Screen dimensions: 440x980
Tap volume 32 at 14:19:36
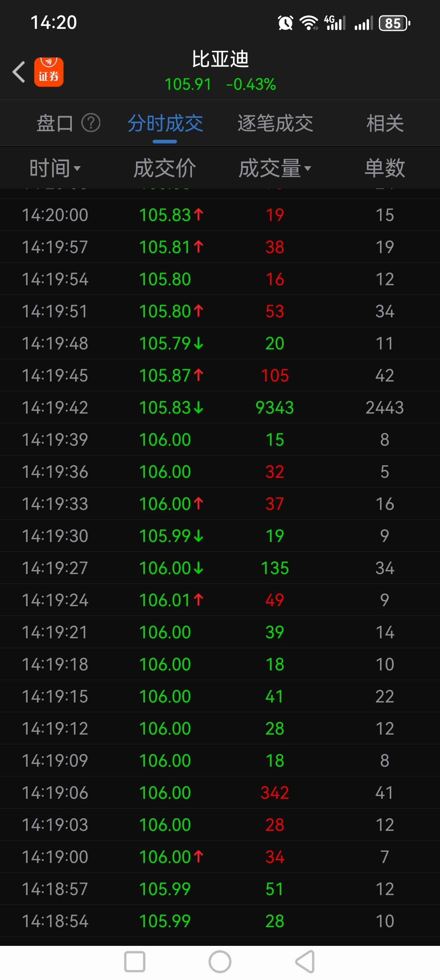pyautogui.click(x=275, y=472)
